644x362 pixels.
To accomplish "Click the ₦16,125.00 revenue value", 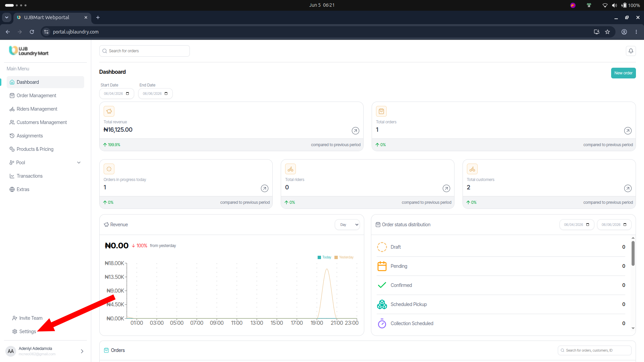I will pos(118,130).
